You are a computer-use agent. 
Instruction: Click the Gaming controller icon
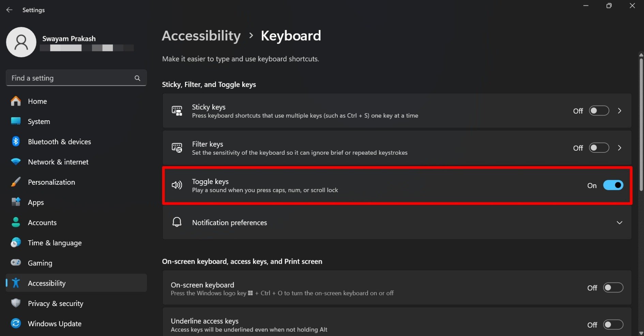coord(16,263)
